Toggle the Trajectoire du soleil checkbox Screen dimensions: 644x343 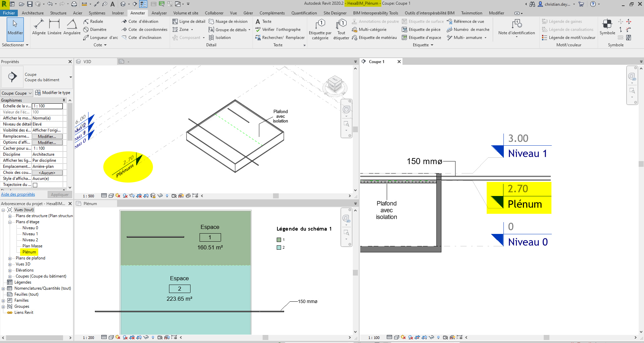coord(35,185)
